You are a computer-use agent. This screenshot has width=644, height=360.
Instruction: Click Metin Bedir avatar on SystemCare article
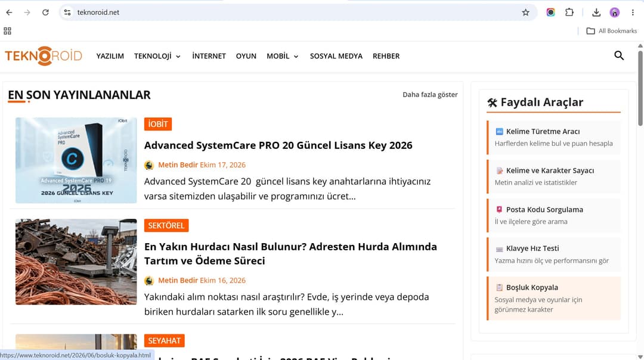[149, 165]
